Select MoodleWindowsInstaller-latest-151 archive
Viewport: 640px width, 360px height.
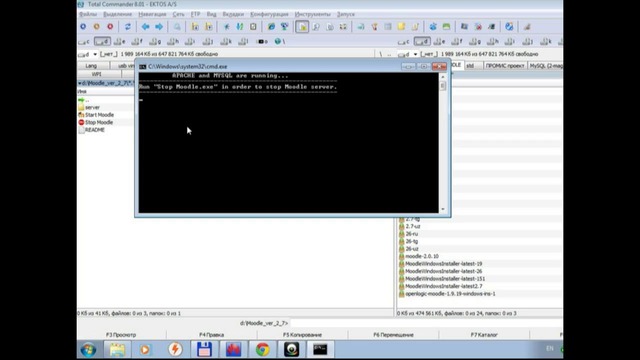pos(445,279)
